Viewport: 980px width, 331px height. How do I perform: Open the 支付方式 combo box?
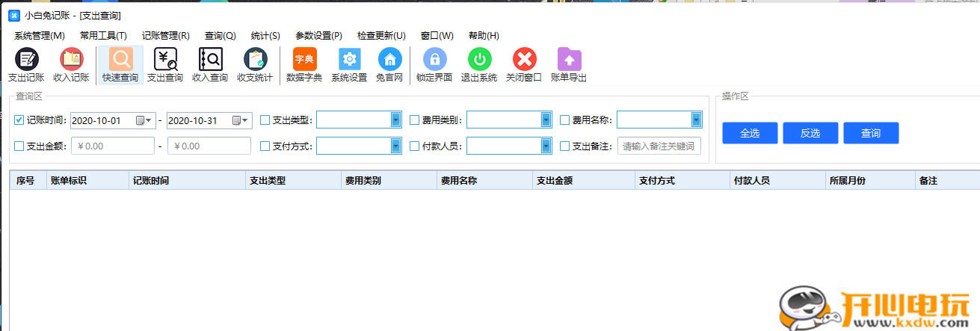[x=395, y=146]
